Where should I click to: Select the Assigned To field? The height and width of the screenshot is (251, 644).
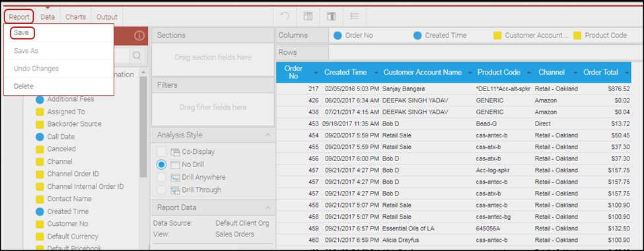[x=66, y=112]
